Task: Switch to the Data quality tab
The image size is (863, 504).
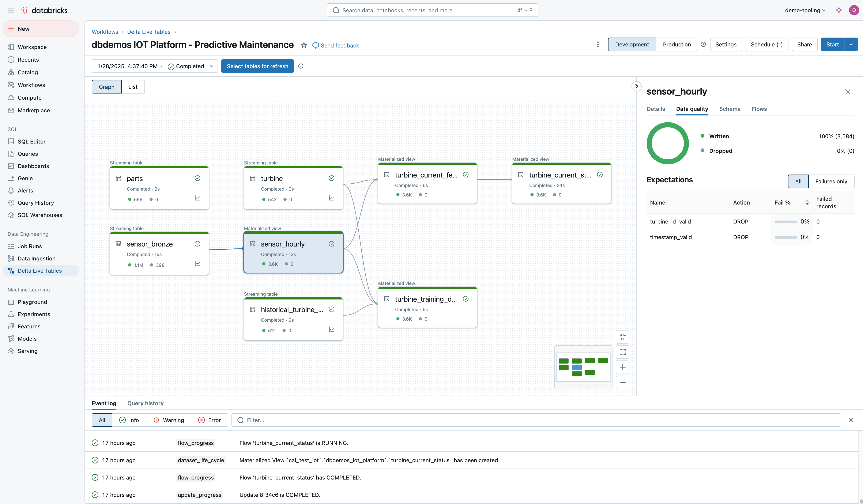Action: [x=692, y=109]
